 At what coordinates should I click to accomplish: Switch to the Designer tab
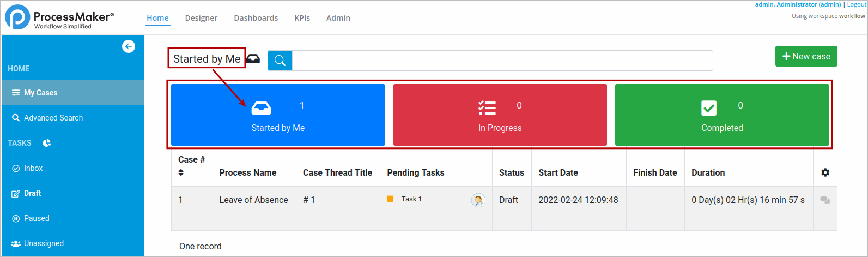pos(201,18)
